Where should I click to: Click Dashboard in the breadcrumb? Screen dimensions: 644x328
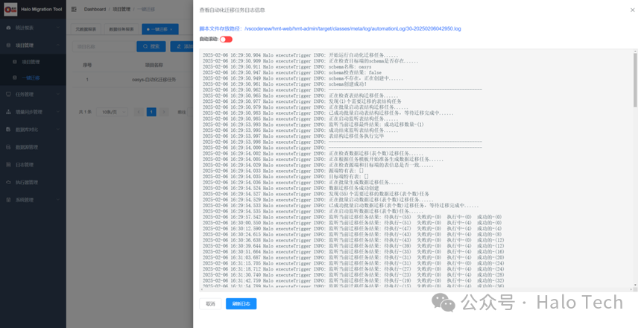95,9
